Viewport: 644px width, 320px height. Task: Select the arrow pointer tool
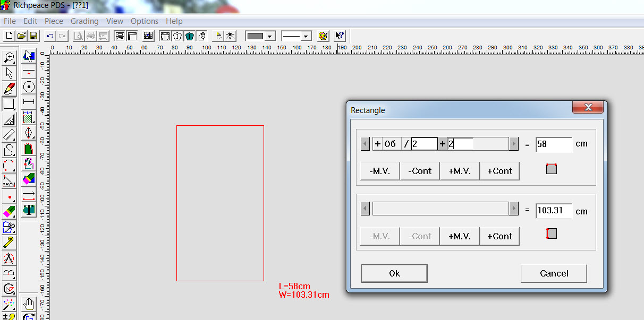pyautogui.click(x=9, y=73)
